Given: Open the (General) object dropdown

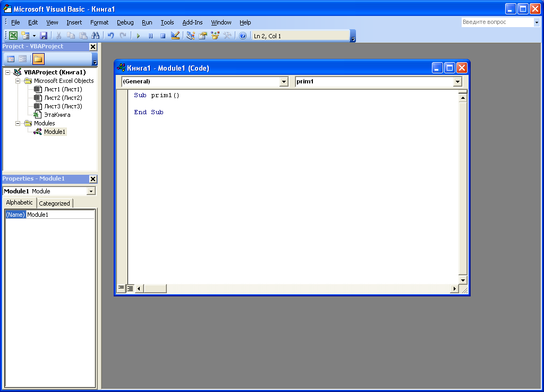Looking at the screenshot, I should click(284, 81).
